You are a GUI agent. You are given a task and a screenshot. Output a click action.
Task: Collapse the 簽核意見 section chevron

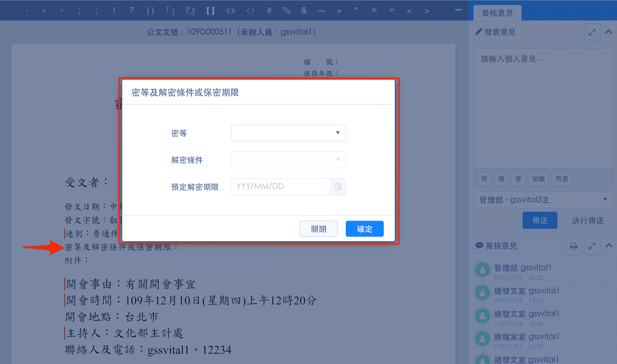point(609,246)
